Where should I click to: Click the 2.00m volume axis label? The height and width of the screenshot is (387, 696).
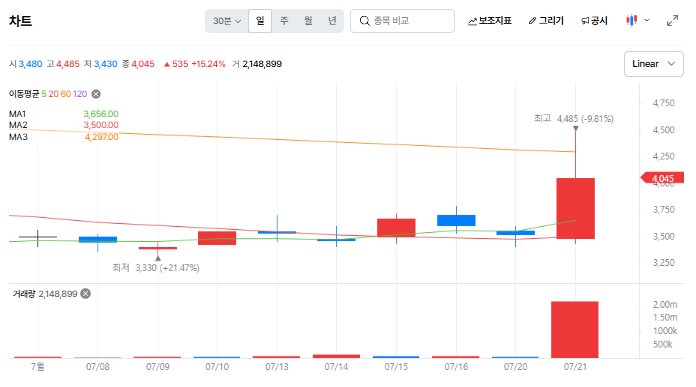click(x=665, y=304)
